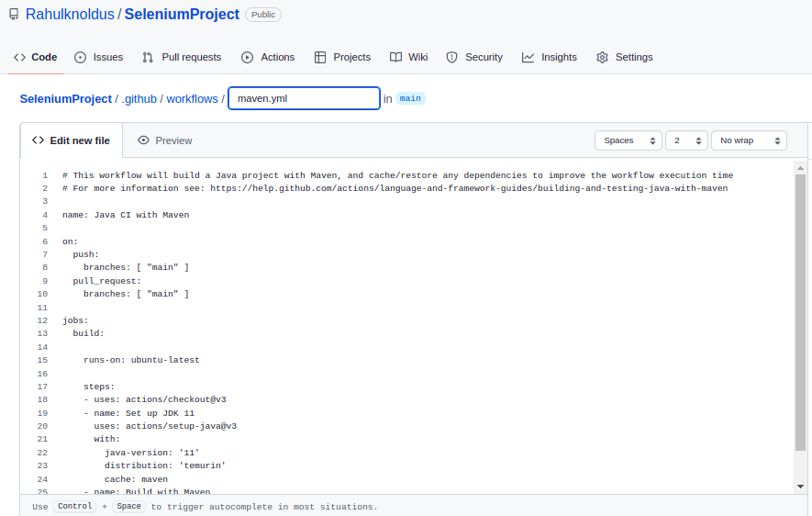The height and width of the screenshot is (516, 812).
Task: Focus the maven.yml file name field
Action: coord(304,98)
